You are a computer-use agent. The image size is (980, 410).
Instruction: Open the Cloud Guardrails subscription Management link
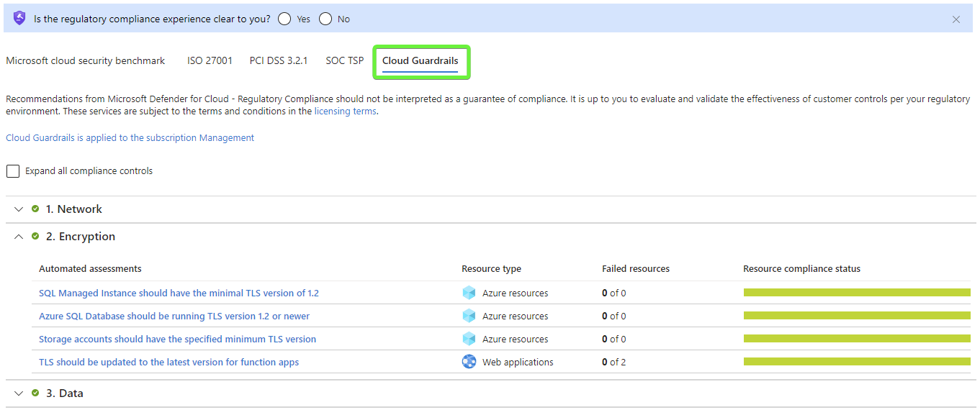tap(130, 137)
